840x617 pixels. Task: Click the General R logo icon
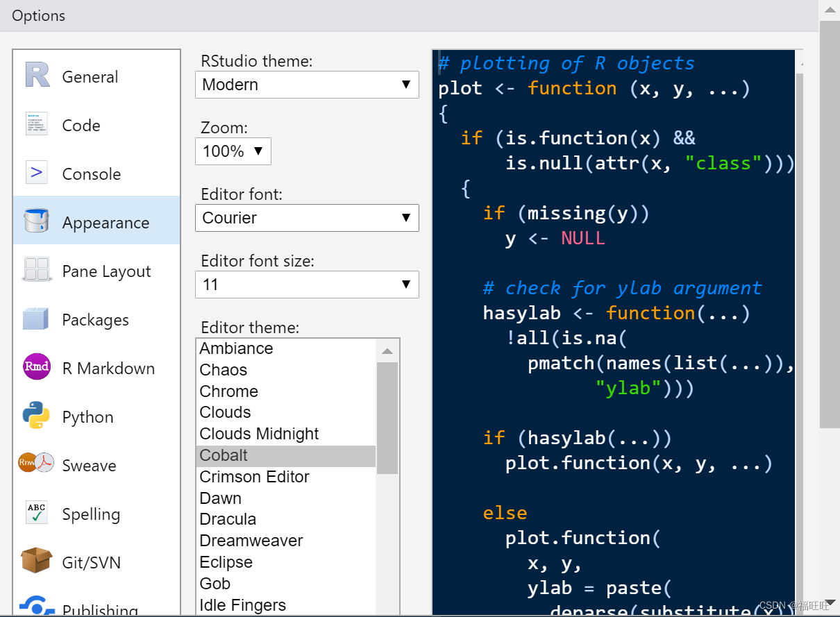click(x=37, y=75)
